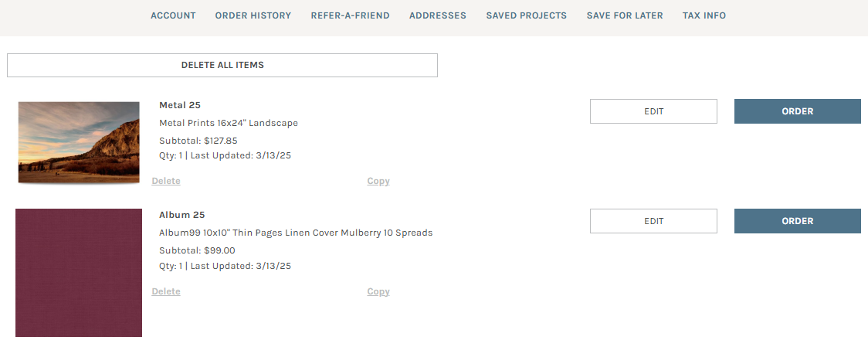
Task: Go to Order History
Action: (253, 15)
